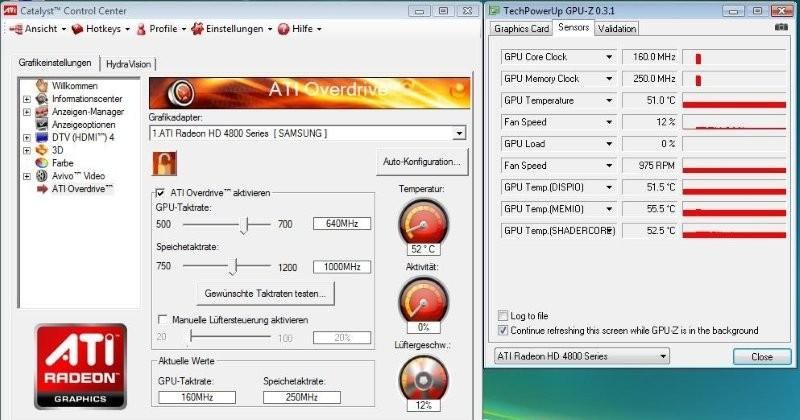Screen dimensions: 800x420
Task: Open the Einstellungen menu
Action: [x=232, y=29]
